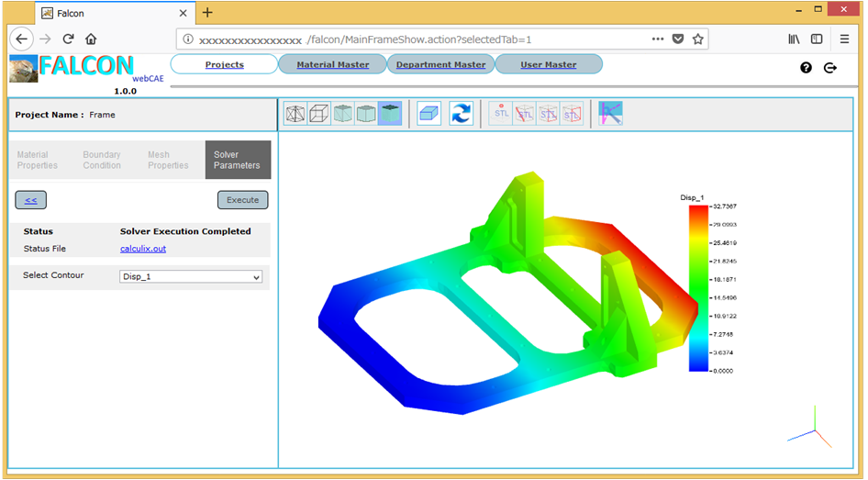Click the dark-top shaded cube view icon
The image size is (868, 480).
[389, 114]
